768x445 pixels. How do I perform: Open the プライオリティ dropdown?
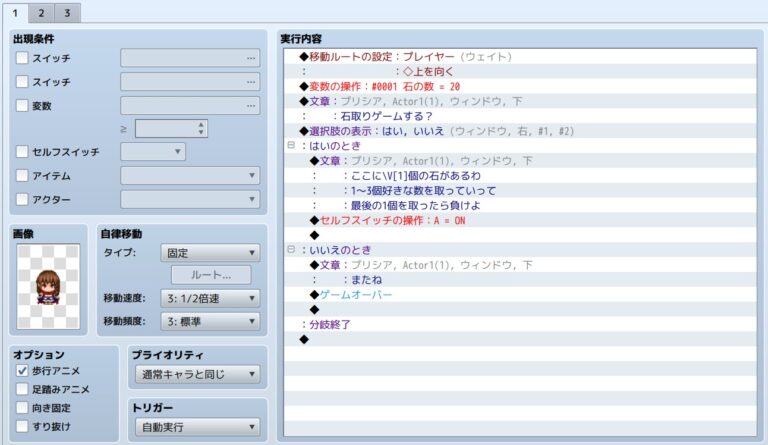[x=196, y=375]
